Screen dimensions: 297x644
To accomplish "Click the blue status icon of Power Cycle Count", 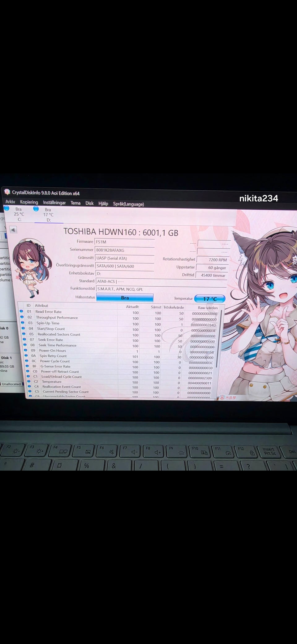I will pos(27,361).
